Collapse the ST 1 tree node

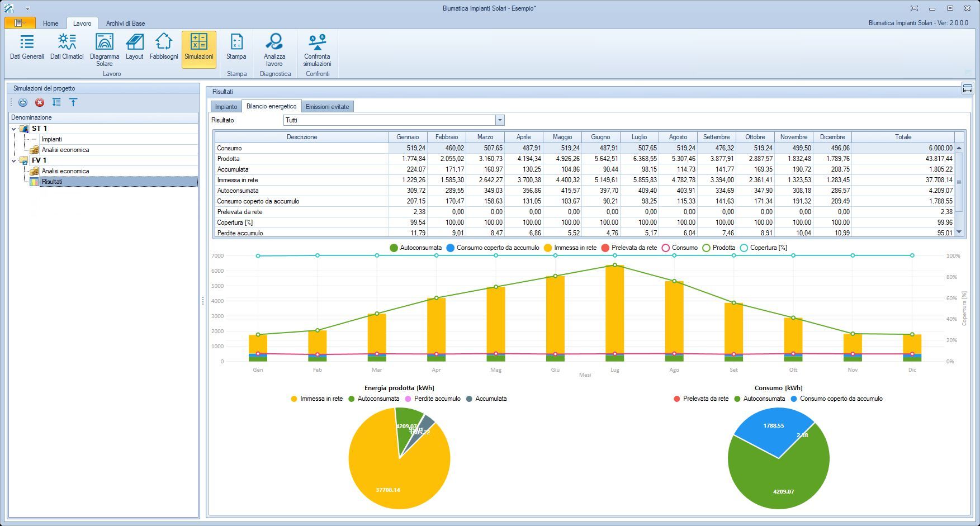[x=14, y=129]
